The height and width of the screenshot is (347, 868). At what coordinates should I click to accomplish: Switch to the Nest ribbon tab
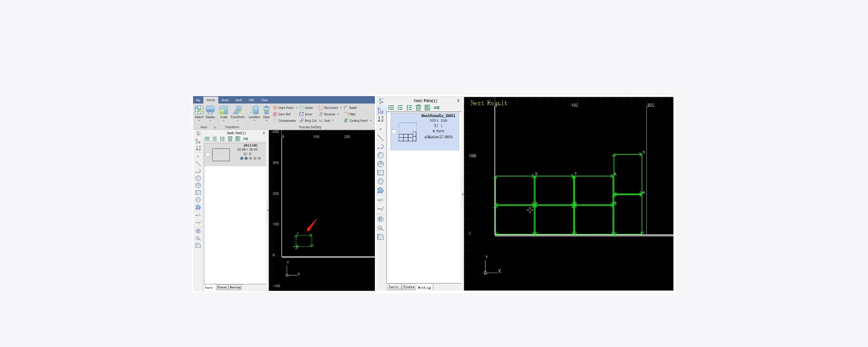click(x=238, y=100)
